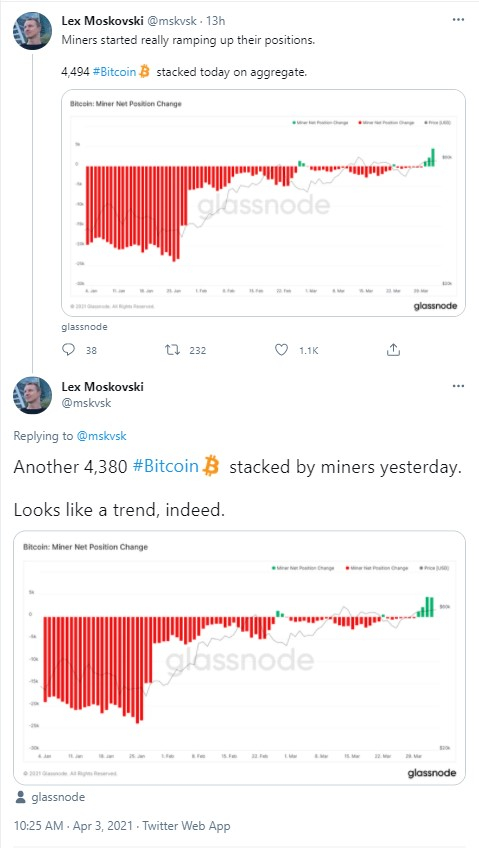Click the glassnode caption under the first chart

click(x=85, y=327)
